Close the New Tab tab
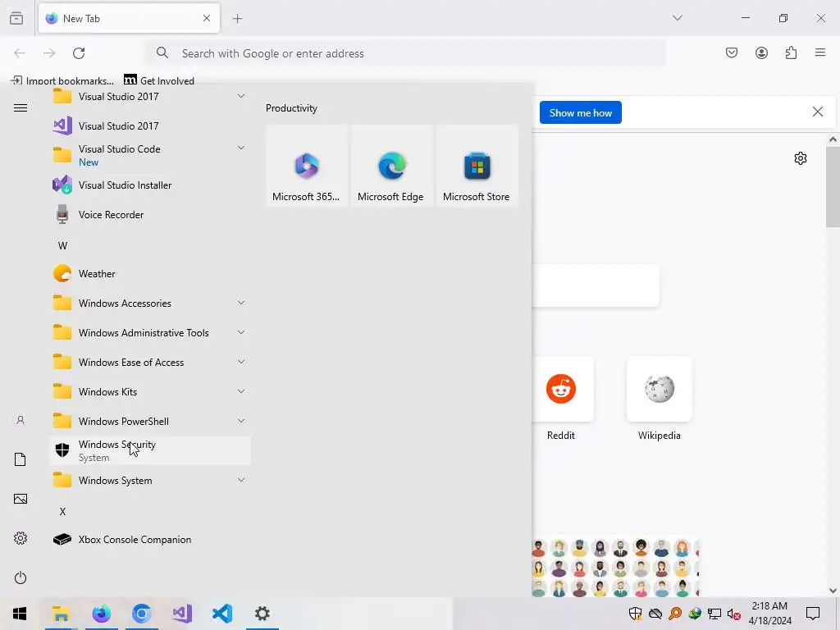The height and width of the screenshot is (630, 840). (x=207, y=18)
